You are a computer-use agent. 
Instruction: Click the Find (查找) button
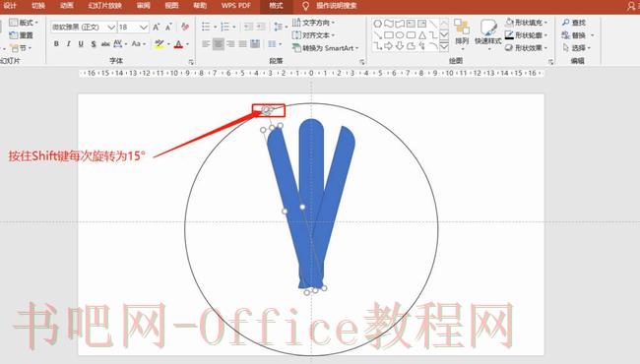pyautogui.click(x=574, y=23)
